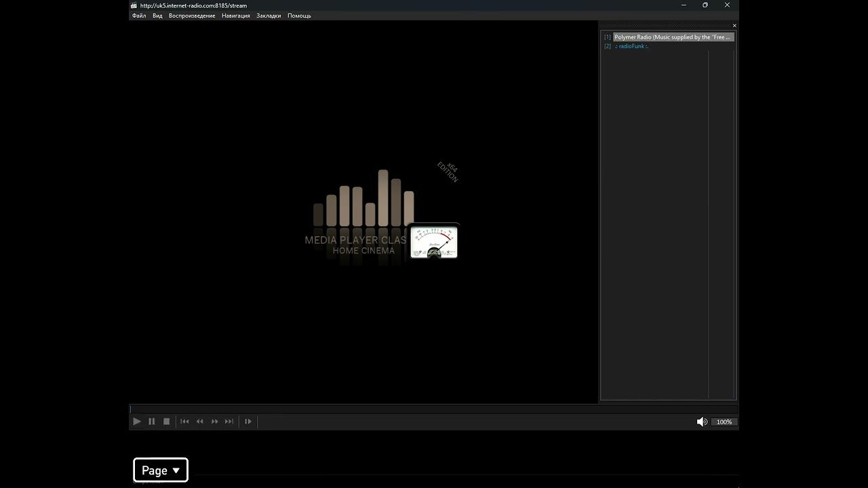
Task: Skip to previous track icon
Action: tap(184, 422)
